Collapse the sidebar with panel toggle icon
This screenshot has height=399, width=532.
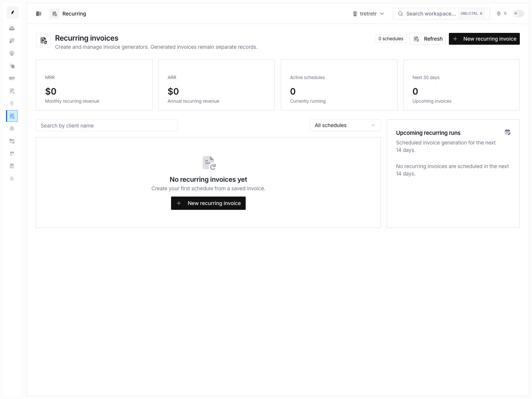(x=39, y=14)
